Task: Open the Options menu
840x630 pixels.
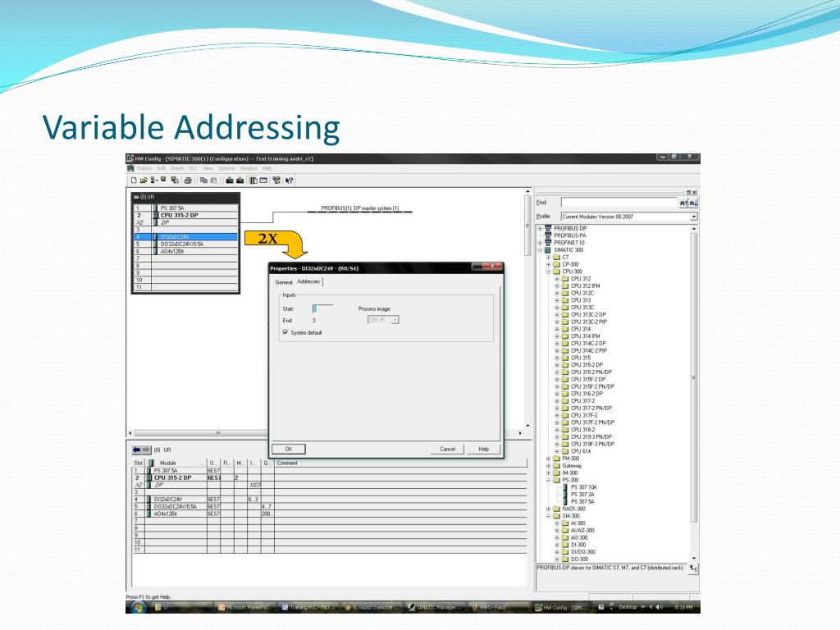Action: click(226, 168)
